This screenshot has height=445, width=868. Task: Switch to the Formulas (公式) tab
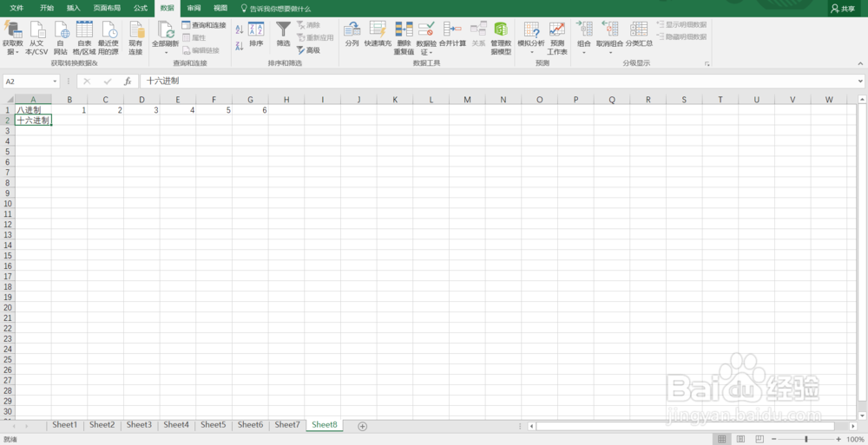coord(141,9)
